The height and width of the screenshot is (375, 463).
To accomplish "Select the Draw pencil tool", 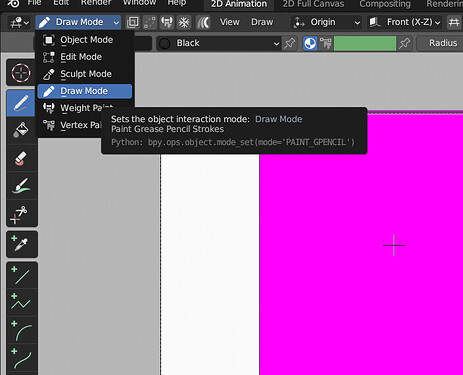I will pyautogui.click(x=21, y=103).
